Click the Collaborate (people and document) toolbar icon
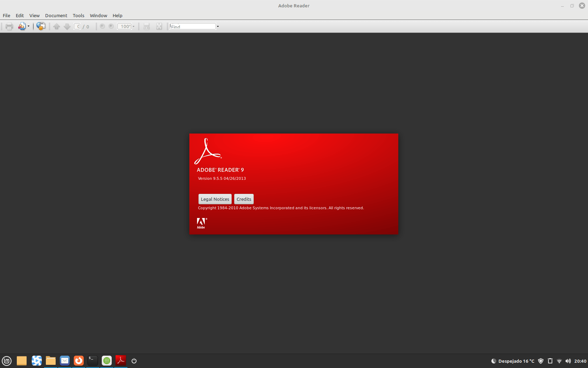The image size is (588, 368). click(22, 26)
